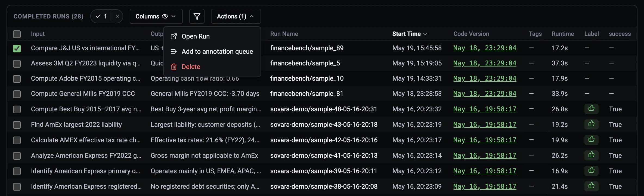Click runtime value 33.9s
644x196 pixels.
click(x=560, y=94)
